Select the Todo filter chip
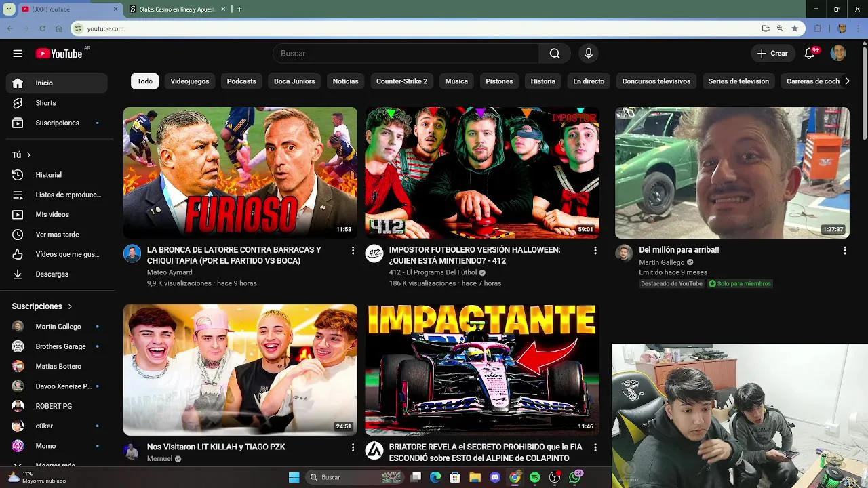The height and width of the screenshot is (488, 868). (145, 81)
